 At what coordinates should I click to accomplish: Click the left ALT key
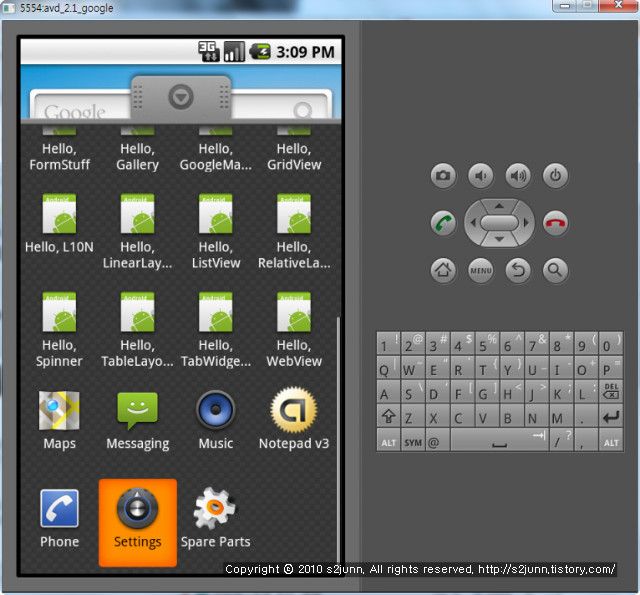click(389, 440)
